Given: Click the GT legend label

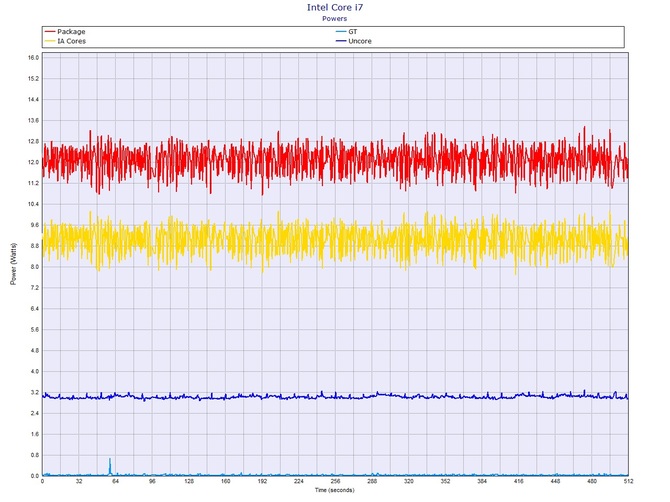Looking at the screenshot, I should (353, 32).
